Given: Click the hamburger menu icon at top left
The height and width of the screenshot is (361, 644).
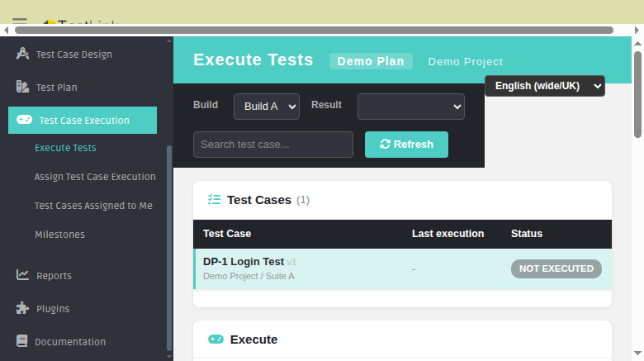Looking at the screenshot, I should pos(20,21).
